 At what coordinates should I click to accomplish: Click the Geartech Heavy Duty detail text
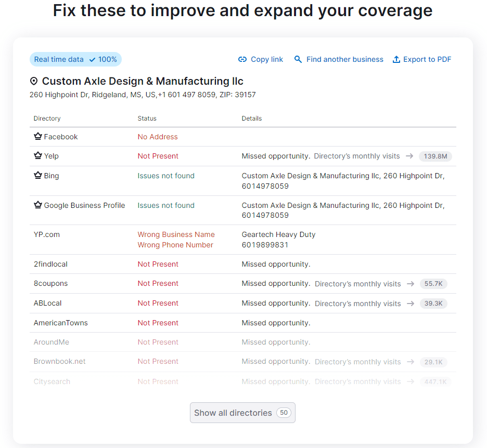pyautogui.click(x=278, y=234)
